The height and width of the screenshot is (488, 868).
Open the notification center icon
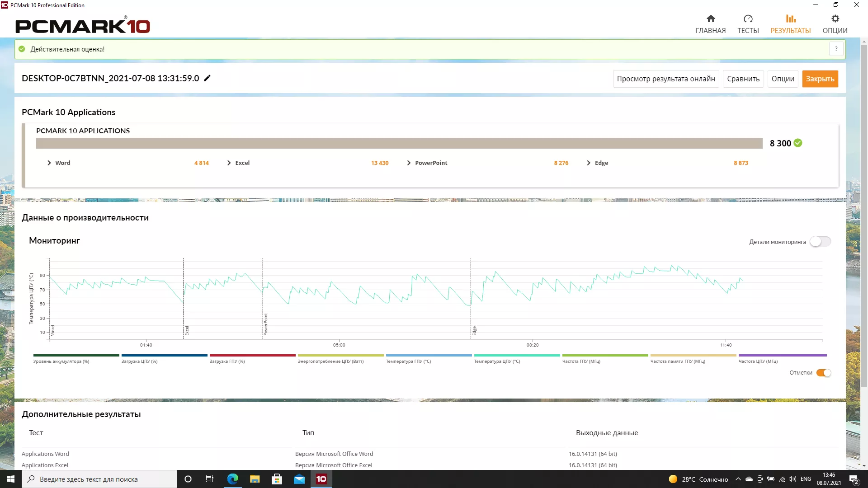click(x=854, y=479)
